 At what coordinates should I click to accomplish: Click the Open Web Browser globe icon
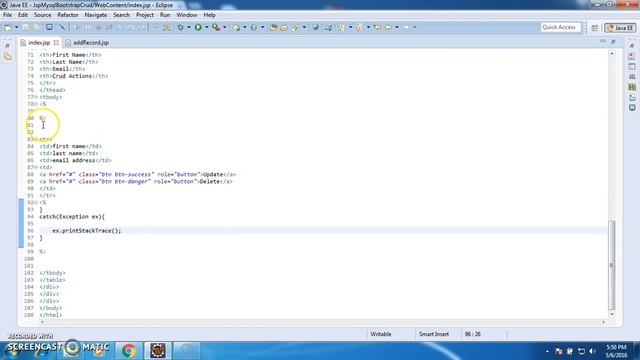(x=316, y=27)
